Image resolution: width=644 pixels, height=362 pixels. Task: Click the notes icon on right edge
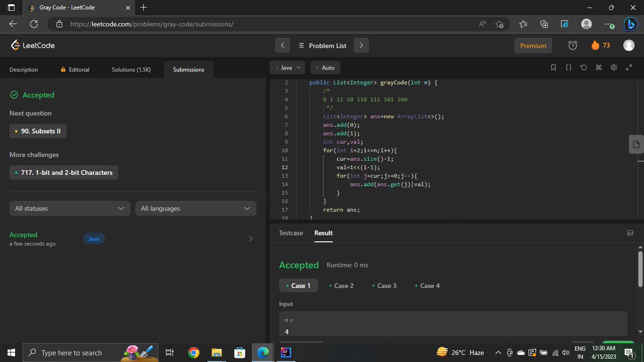point(636,144)
